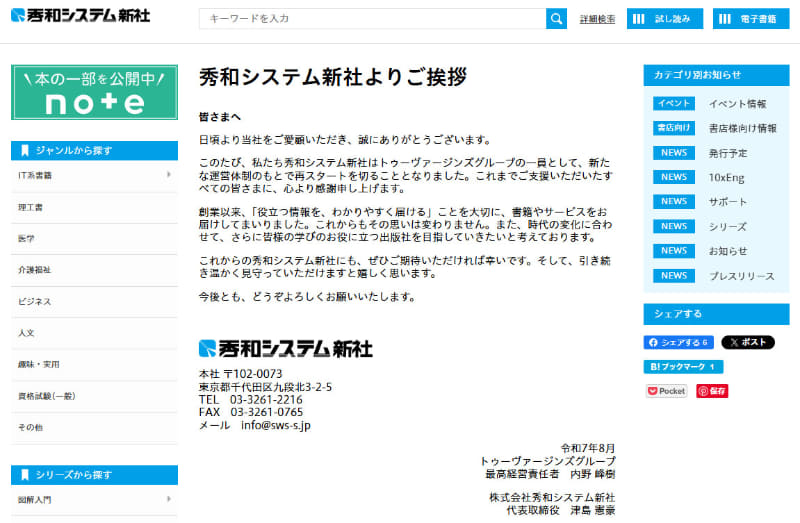This screenshot has width=800, height=523.
Task: Select the 趣味・実用 genre
Action: [x=94, y=364]
